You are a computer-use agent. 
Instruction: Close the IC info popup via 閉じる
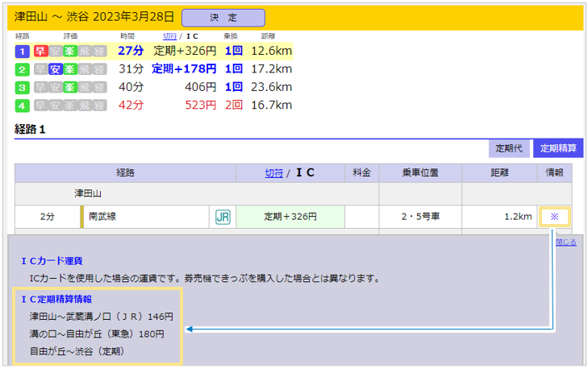click(x=566, y=242)
